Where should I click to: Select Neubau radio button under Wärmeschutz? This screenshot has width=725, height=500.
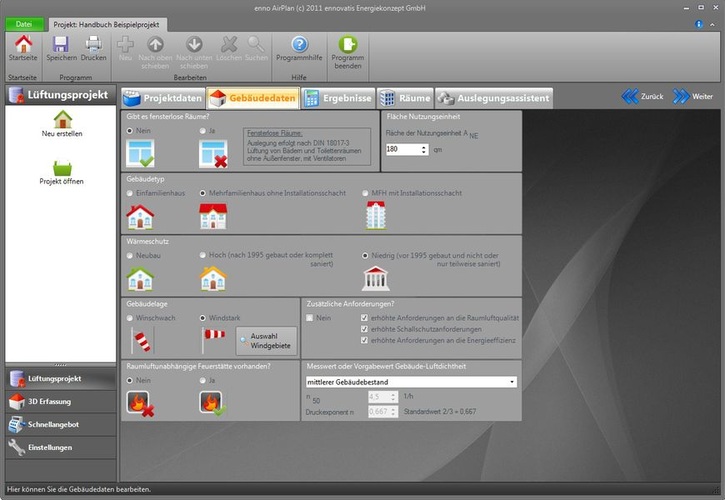tap(131, 255)
